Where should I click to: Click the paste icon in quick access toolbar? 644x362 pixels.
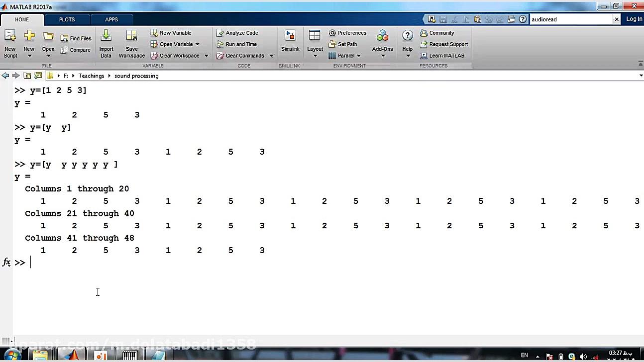tap(477, 19)
